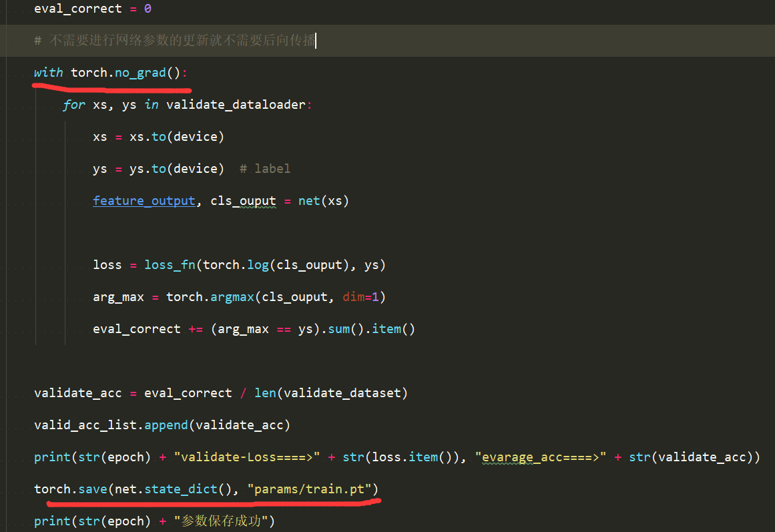
Task: Click the dim=1 keyword argument
Action: click(362, 296)
